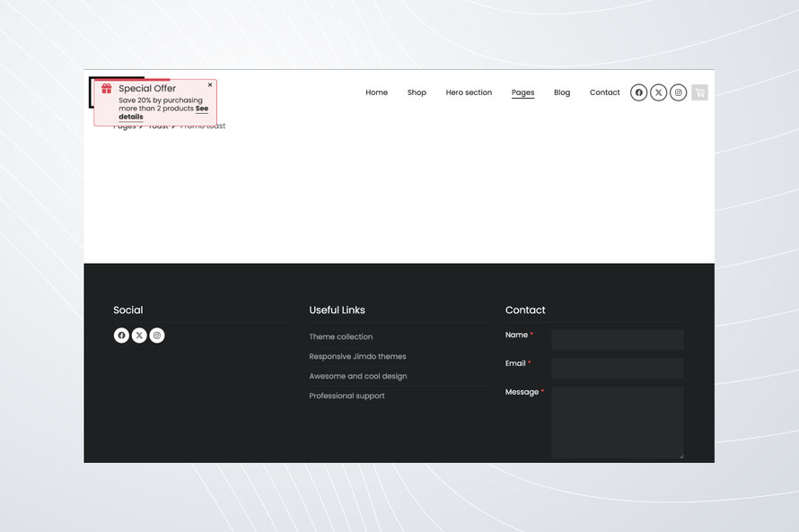Screen dimensions: 799x532
Task: Select the Pages menu item
Action: [x=522, y=92]
